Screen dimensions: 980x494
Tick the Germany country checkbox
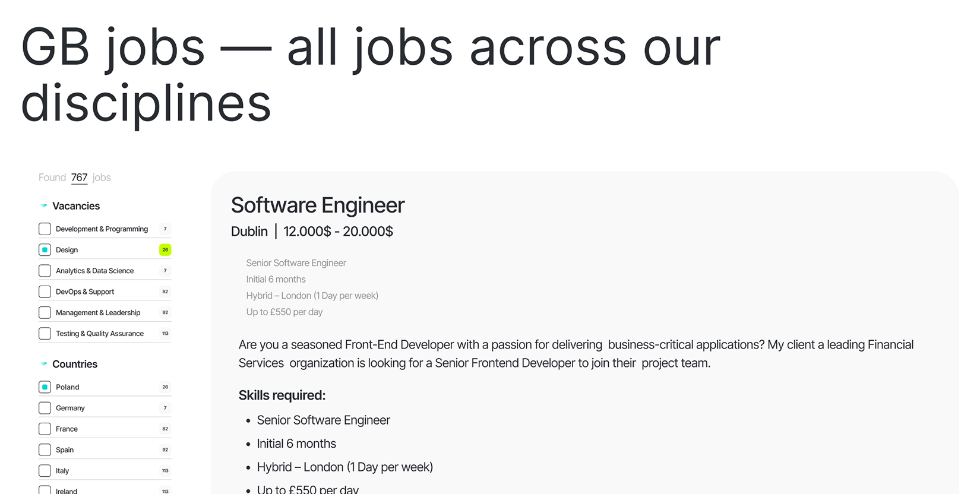pyautogui.click(x=45, y=408)
